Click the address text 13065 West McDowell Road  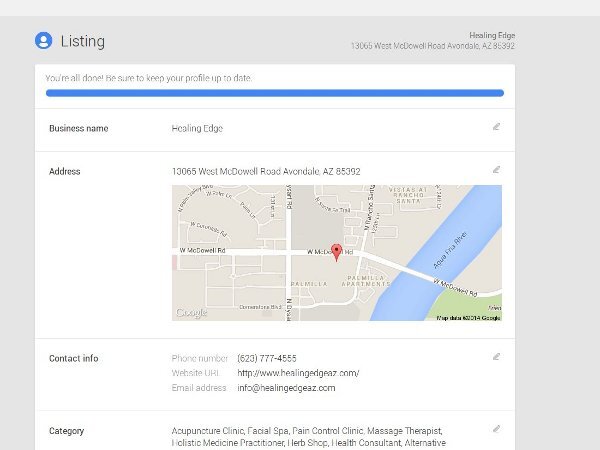pyautogui.click(x=266, y=171)
